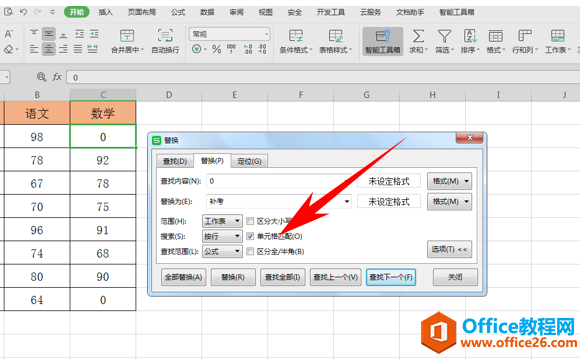Open the 查找范围 公式 dropdown
The height and width of the screenshot is (360, 584).
point(222,252)
